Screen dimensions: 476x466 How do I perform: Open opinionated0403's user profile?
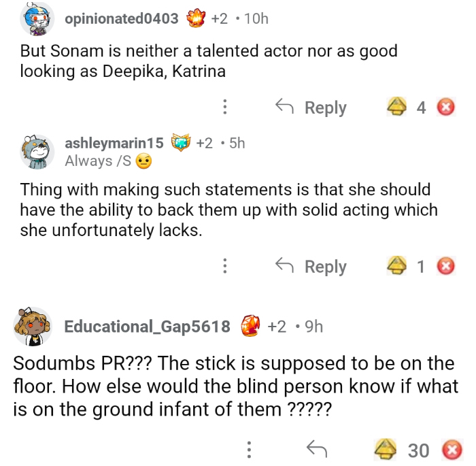click(x=121, y=18)
